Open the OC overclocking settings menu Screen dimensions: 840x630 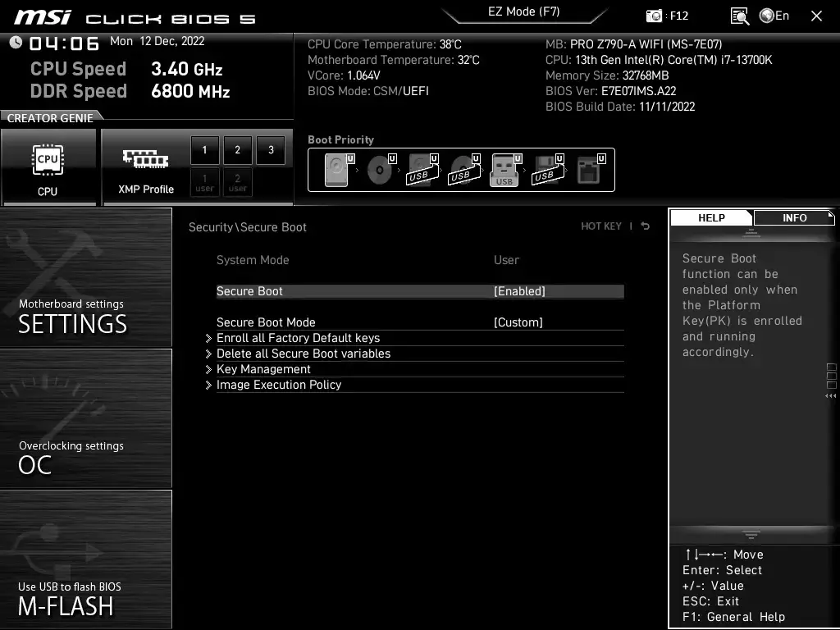[x=85, y=418]
